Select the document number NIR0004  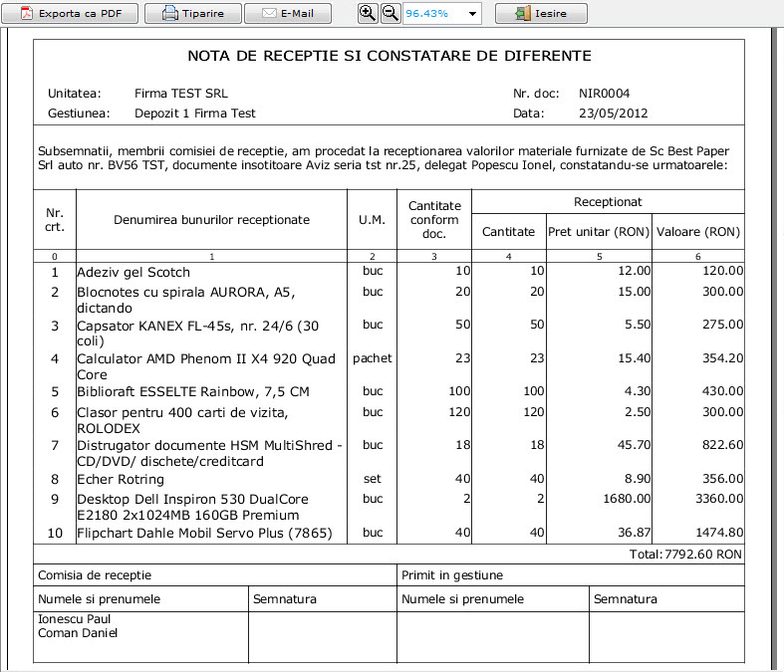(x=604, y=94)
